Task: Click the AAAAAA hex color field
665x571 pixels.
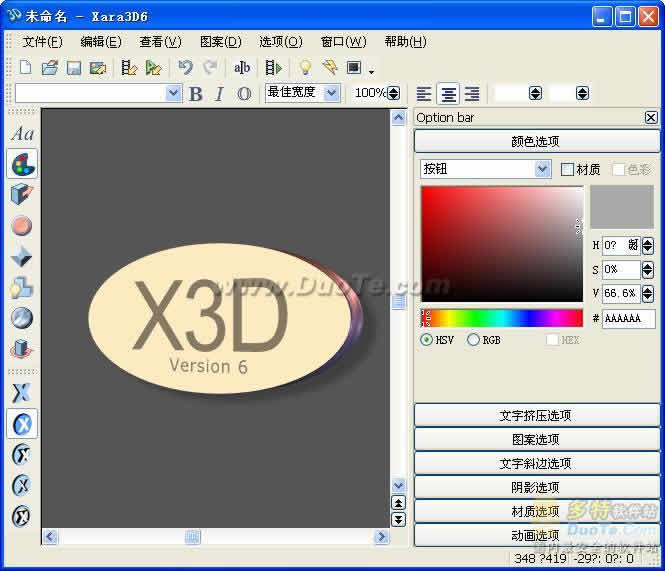Action: coord(629,318)
